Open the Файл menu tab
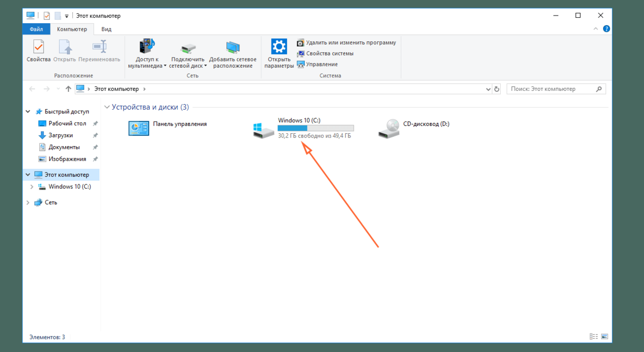 pos(36,29)
